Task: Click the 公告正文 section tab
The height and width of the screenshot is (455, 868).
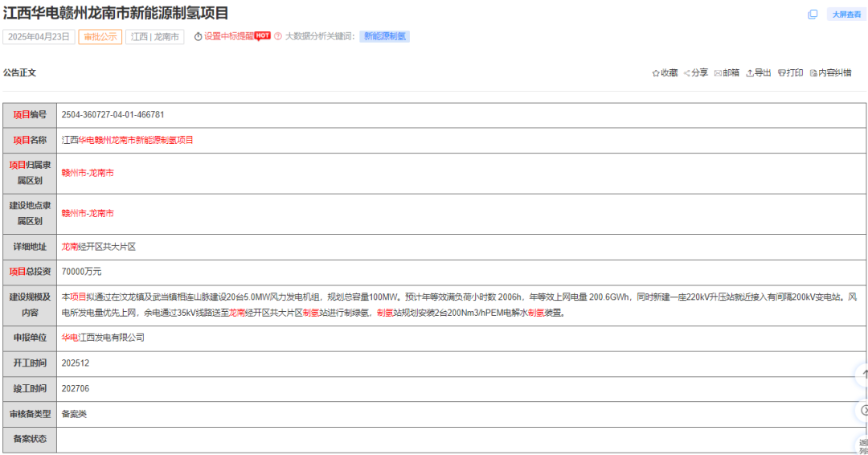Action: (19, 72)
